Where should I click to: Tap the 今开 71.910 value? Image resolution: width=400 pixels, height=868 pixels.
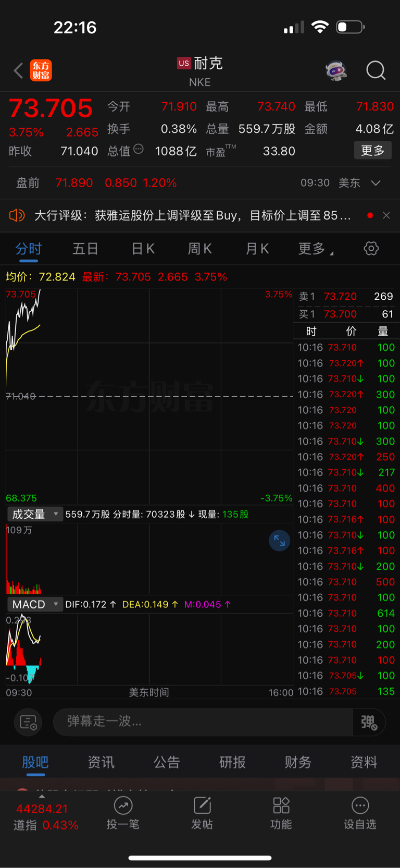pos(179,107)
